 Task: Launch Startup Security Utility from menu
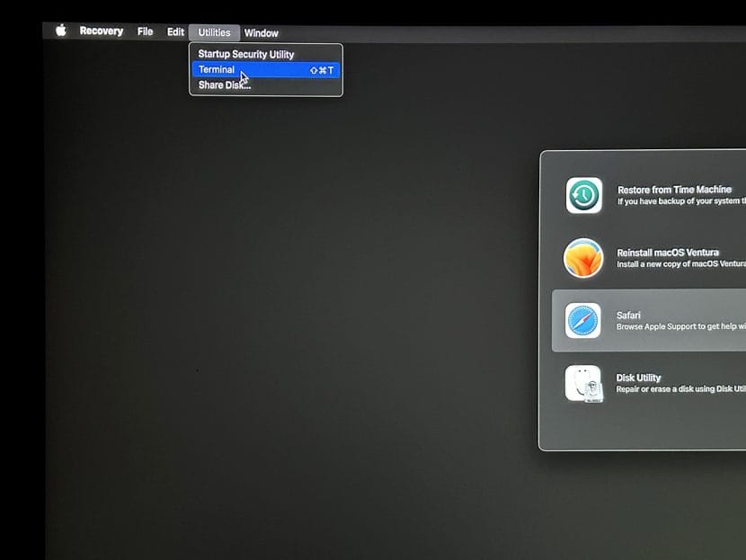266,54
